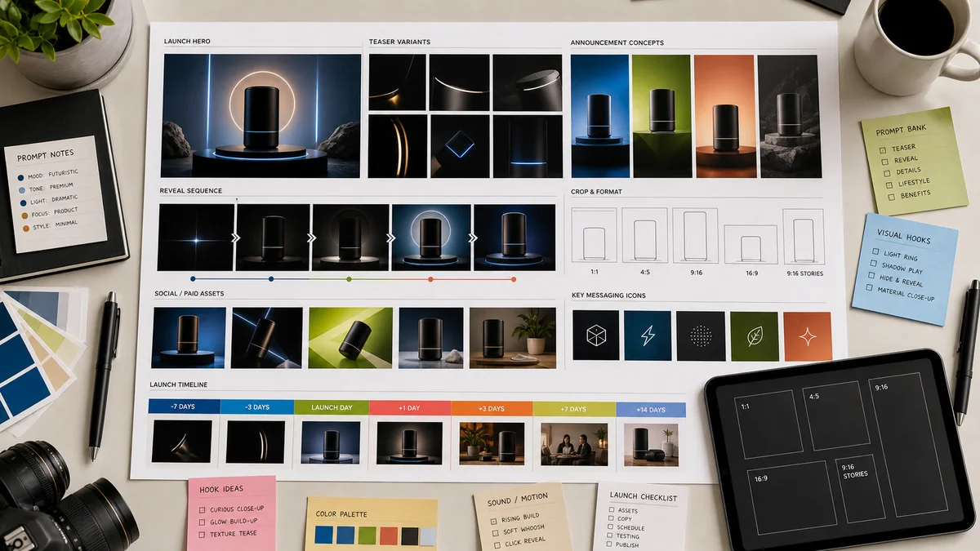The height and width of the screenshot is (551, 980).
Task: Switch to the LAUNCH DAY tab
Action: coord(331,407)
